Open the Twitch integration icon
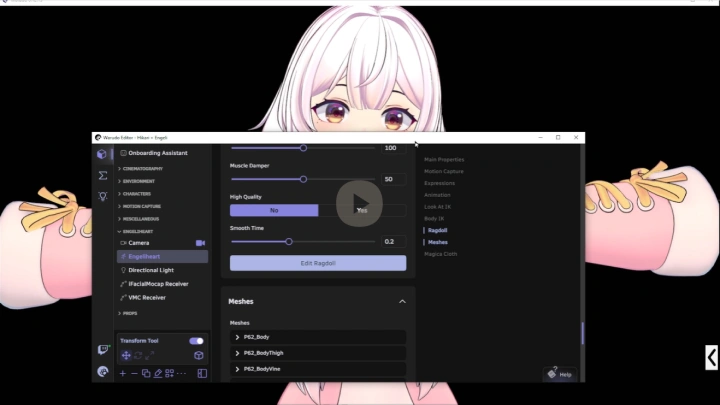This screenshot has height=405, width=720. [102, 350]
